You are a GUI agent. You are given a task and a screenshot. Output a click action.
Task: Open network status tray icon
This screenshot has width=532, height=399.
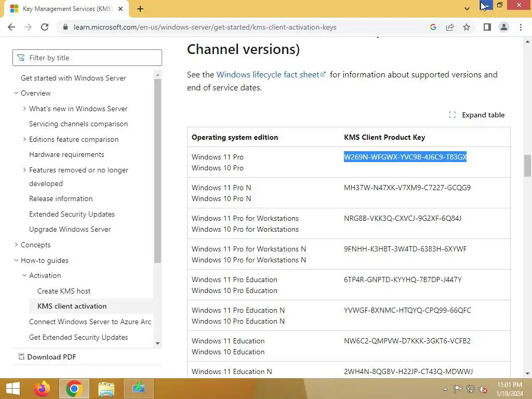[471, 389]
